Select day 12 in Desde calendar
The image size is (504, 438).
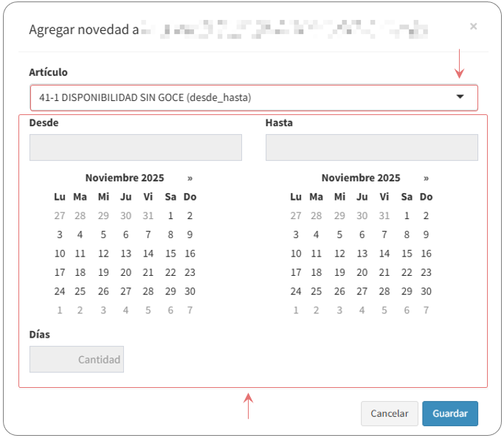103,254
